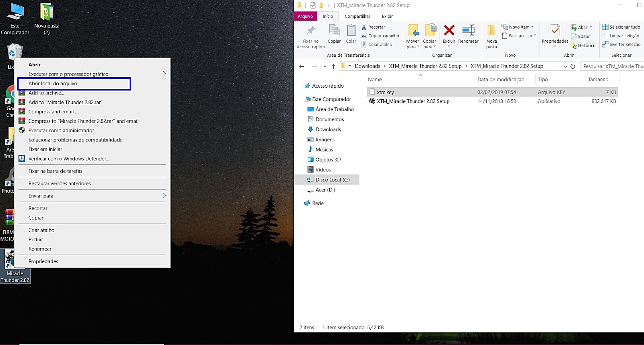Screen dimensions: 644x345
Task: Click Selecionar tudo in ribbon
Action: point(621,27)
